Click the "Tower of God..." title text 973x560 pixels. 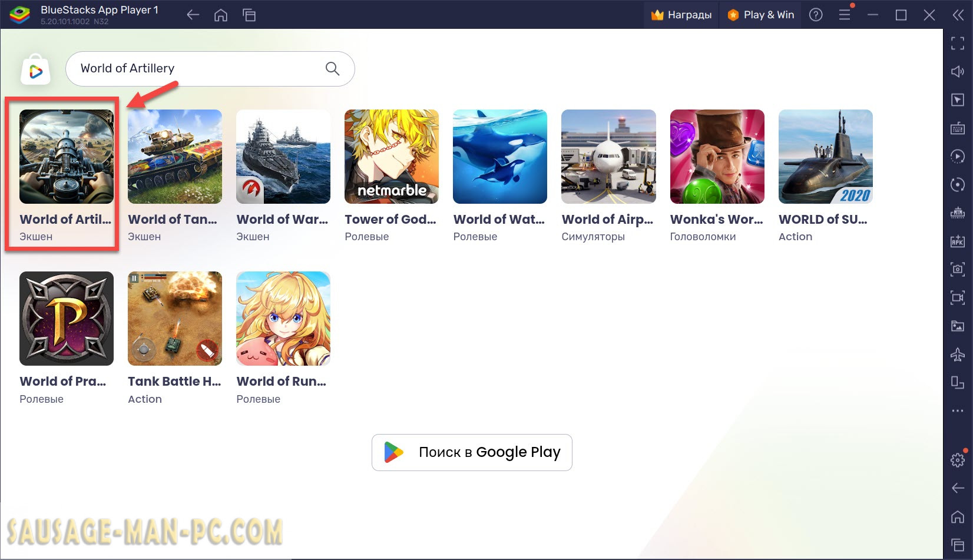pos(390,219)
